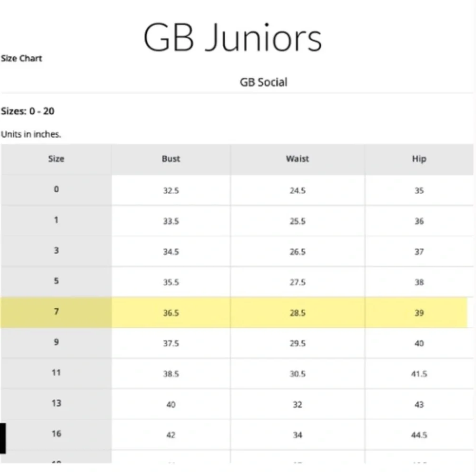The width and height of the screenshot is (476, 476).
Task: Click the highlighted size 7 row label
Action: pyautogui.click(x=56, y=312)
